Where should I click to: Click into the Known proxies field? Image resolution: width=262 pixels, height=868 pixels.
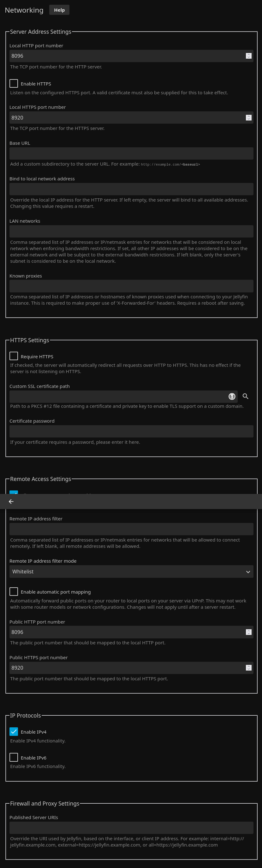(131, 286)
